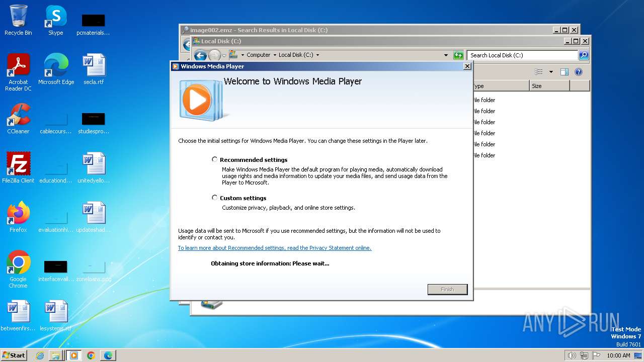
Task: Click Internet Explorer taskbar icon
Action: pyautogui.click(x=40, y=355)
